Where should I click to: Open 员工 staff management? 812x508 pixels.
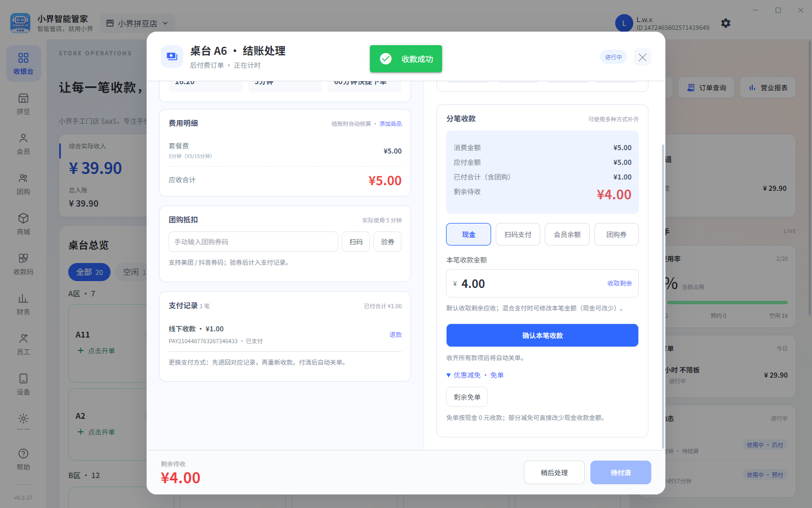tap(23, 344)
